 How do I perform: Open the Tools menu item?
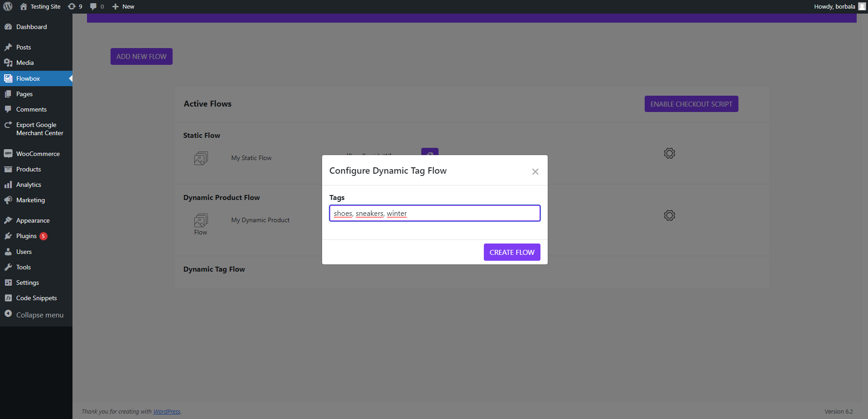pyautogui.click(x=36, y=267)
